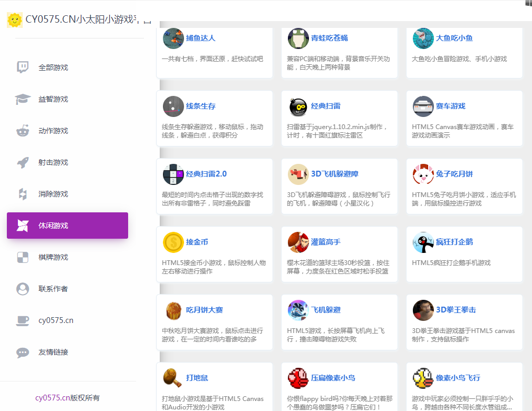Viewport: 532px width, 411px height.
Task: Click the 射击游戏 rocket icon
Action: (23, 162)
